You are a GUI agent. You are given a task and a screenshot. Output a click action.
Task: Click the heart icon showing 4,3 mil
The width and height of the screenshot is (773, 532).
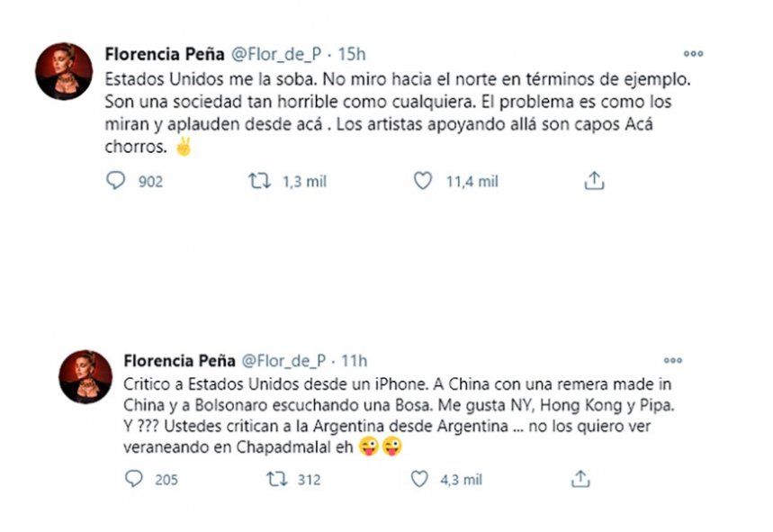[x=419, y=478]
